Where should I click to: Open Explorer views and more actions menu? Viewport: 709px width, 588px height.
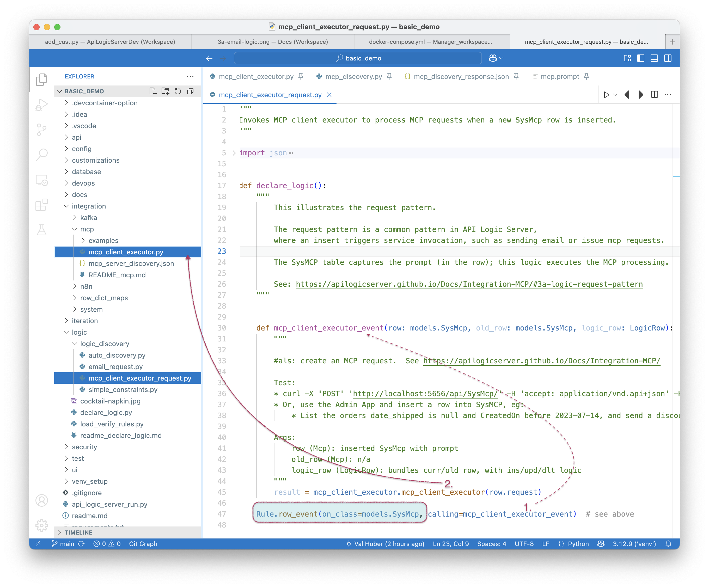[x=191, y=76]
